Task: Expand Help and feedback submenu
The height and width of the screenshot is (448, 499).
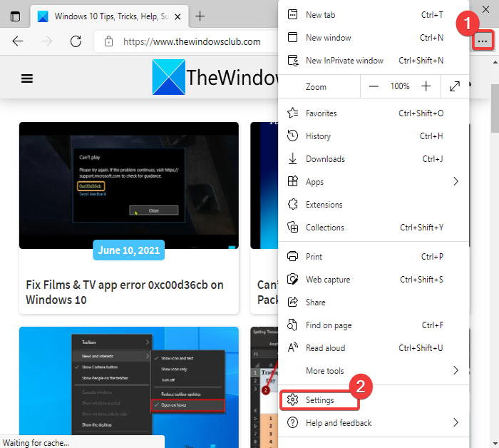Action: 455,423
